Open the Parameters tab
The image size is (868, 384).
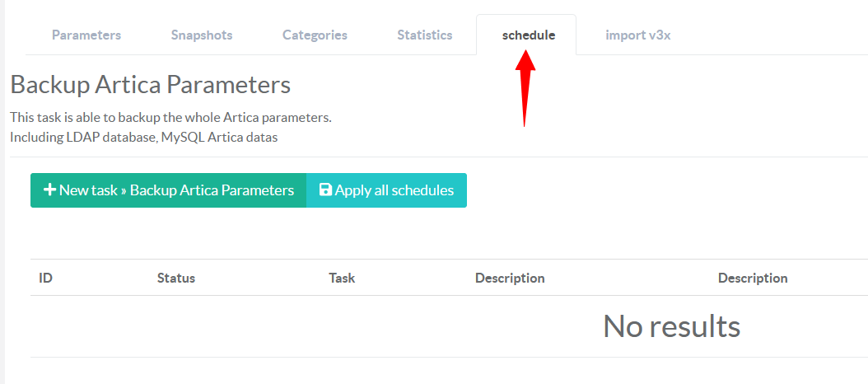(x=86, y=35)
